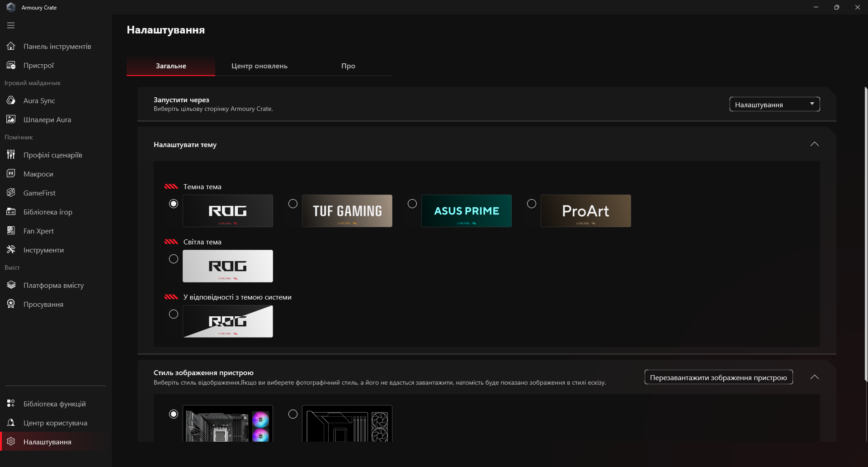The width and height of the screenshot is (868, 467).
Task: Select the TUF Gaming theme radio button
Action: click(x=293, y=204)
